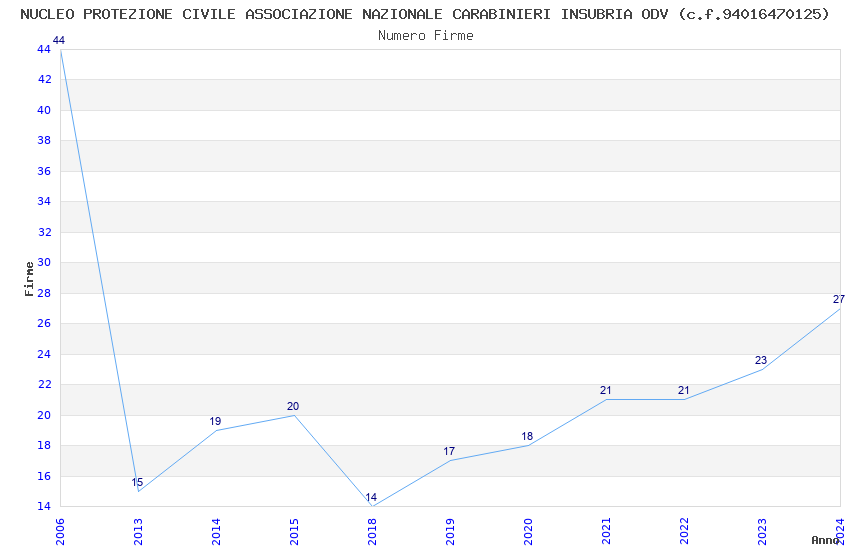Click the y-axis tick label 18
The width and height of the screenshot is (850, 550).
click(x=44, y=445)
